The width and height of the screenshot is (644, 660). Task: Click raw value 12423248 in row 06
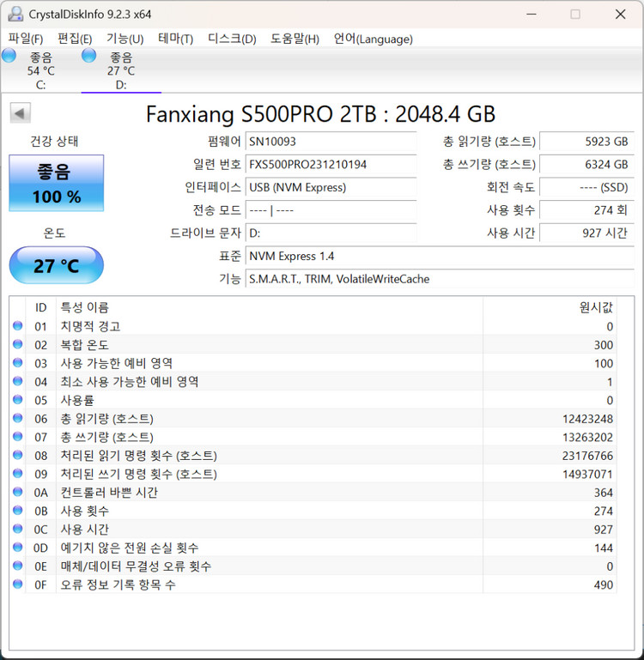point(587,419)
